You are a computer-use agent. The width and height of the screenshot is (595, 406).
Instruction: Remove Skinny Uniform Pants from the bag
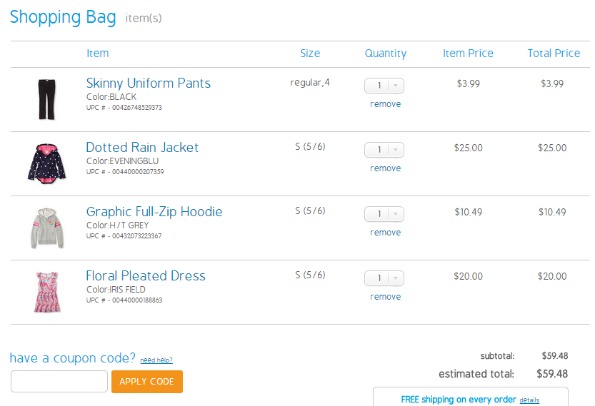[x=385, y=104]
